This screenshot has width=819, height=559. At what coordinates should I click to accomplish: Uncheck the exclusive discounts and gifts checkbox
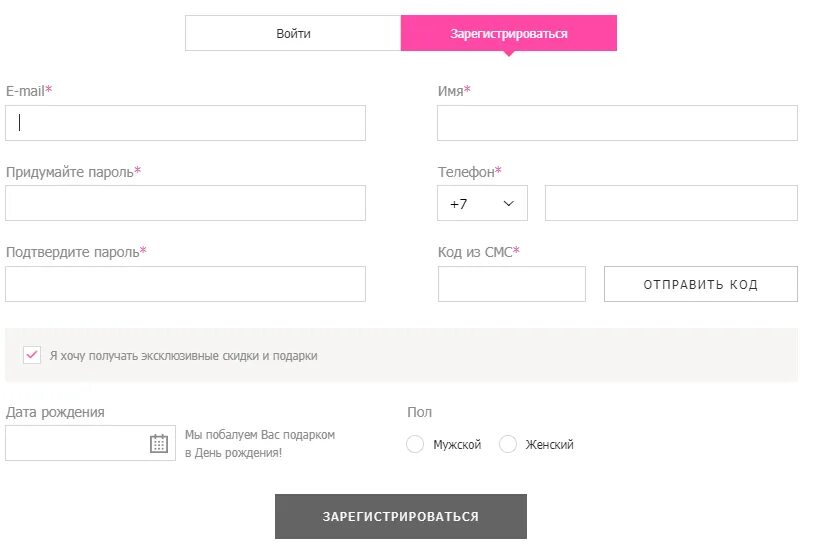tap(32, 355)
